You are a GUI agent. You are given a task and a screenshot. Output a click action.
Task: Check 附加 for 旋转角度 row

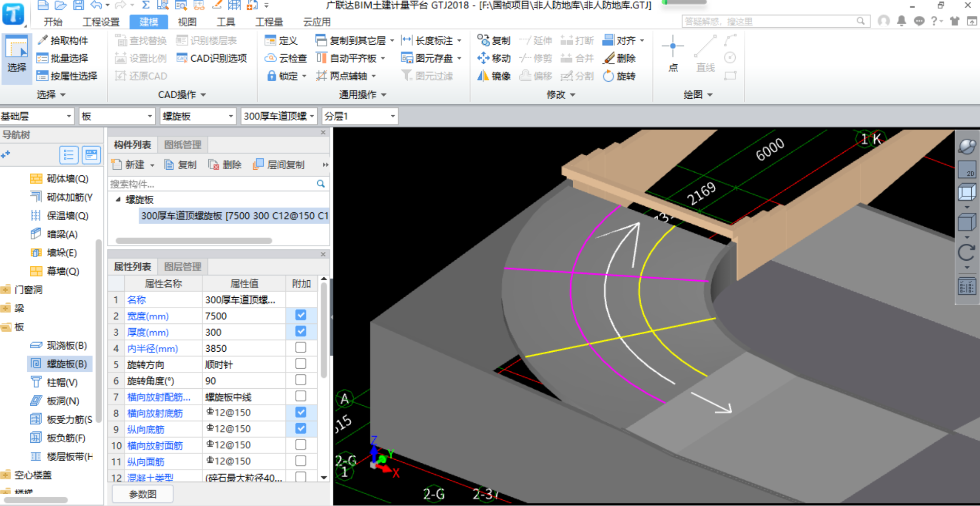[x=301, y=380]
